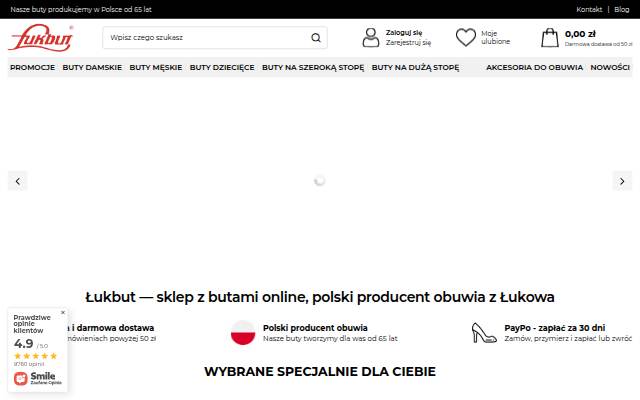Click the Polish flag icon
This screenshot has height=400, width=640.
pos(243,333)
